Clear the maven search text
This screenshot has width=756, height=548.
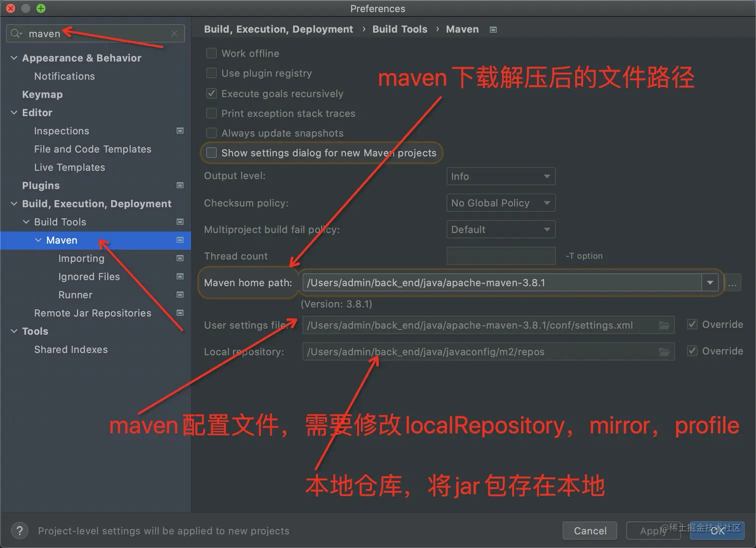pyautogui.click(x=174, y=34)
